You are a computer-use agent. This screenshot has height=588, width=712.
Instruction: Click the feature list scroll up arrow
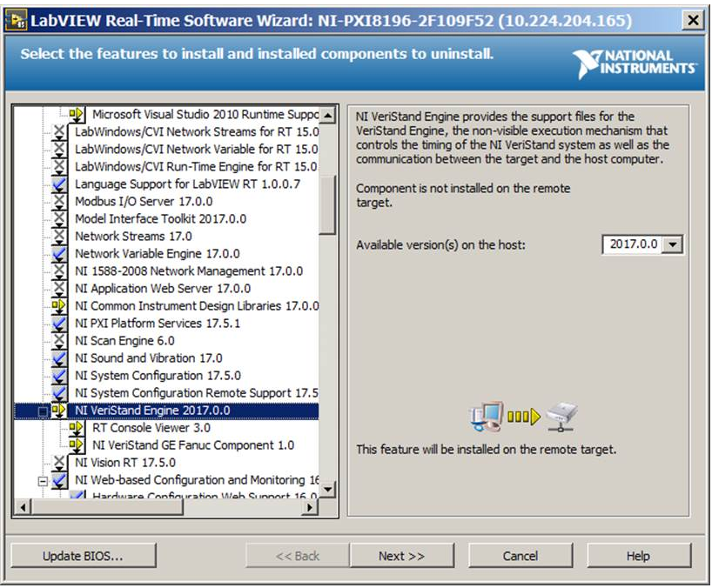coord(327,114)
